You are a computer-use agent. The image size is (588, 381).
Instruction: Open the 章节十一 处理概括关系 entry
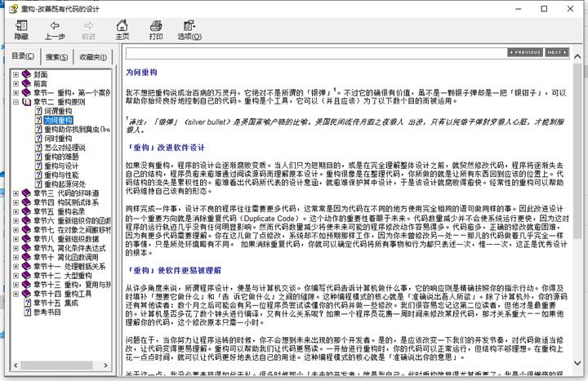pos(69,266)
